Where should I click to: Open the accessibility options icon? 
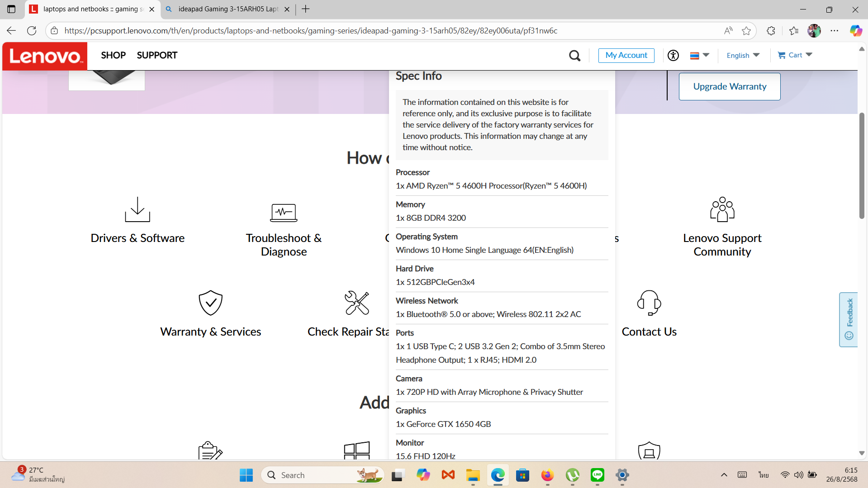point(673,56)
